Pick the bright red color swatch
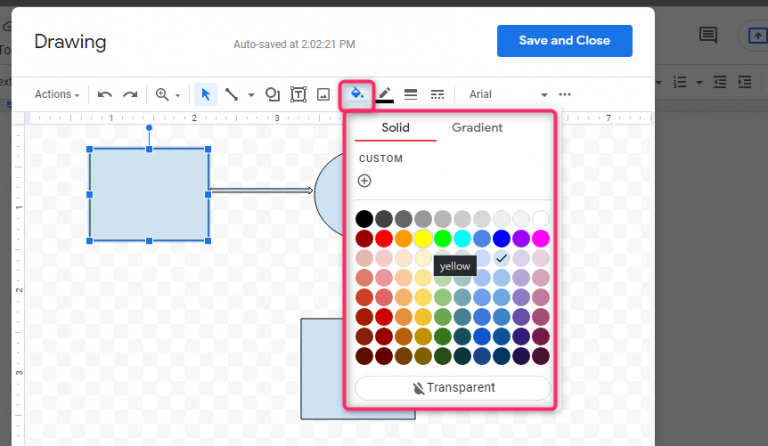768x446 pixels. 384,238
